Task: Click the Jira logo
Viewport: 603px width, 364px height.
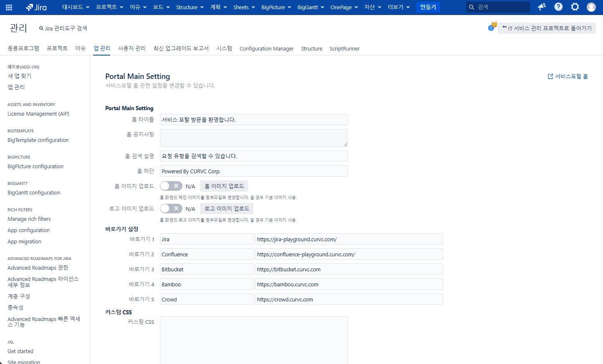Action: click(x=36, y=7)
